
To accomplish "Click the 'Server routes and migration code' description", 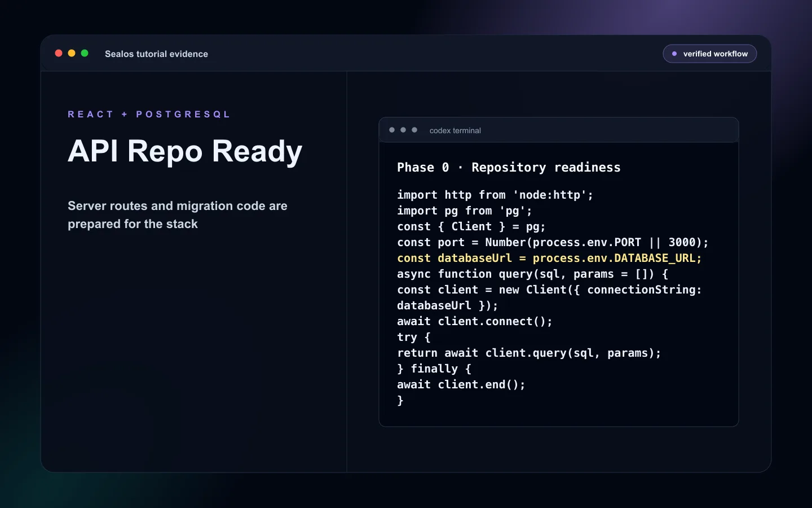I will click(x=178, y=215).
